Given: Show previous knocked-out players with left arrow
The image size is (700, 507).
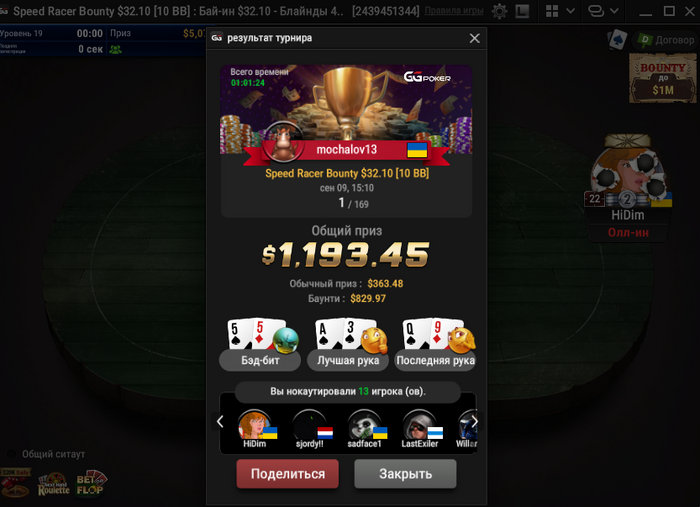Looking at the screenshot, I should (220, 421).
